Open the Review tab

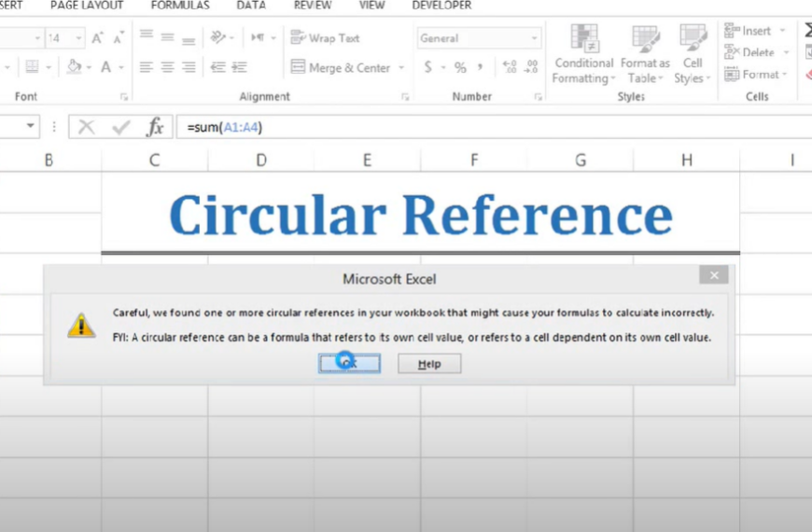pyautogui.click(x=313, y=6)
